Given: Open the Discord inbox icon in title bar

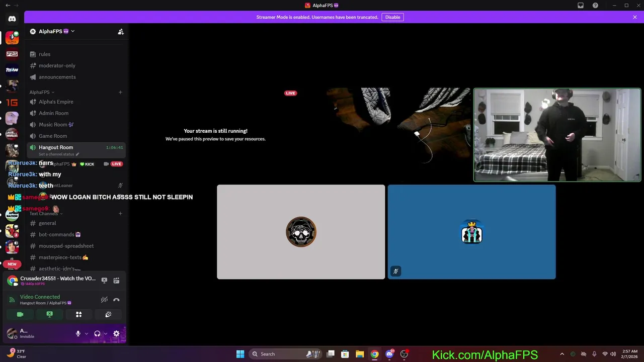Looking at the screenshot, I should (581, 6).
